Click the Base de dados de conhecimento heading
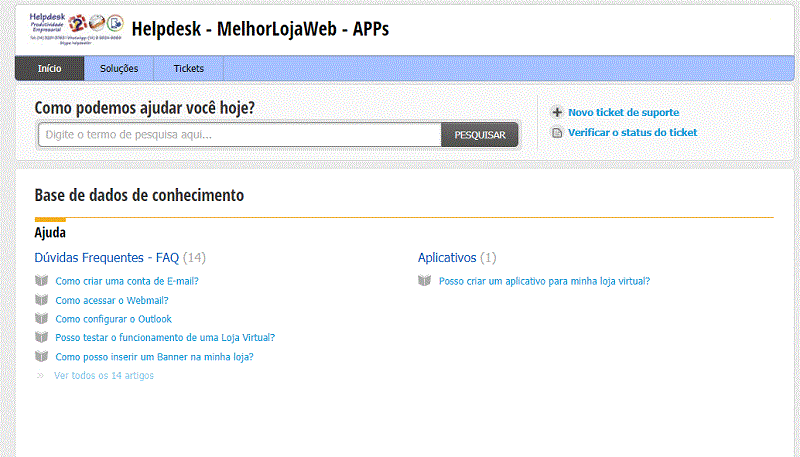Viewport: 800px width, 457px height. [x=139, y=195]
